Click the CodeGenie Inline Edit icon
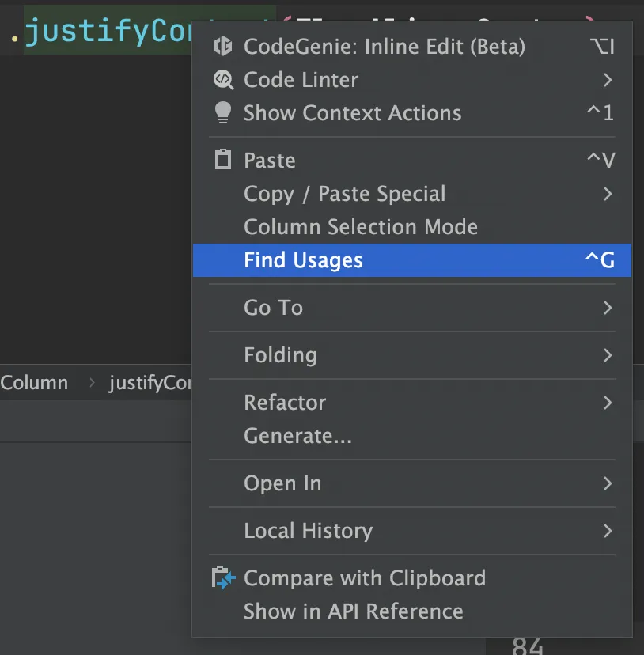Image resolution: width=644 pixels, height=655 pixels. [x=223, y=46]
